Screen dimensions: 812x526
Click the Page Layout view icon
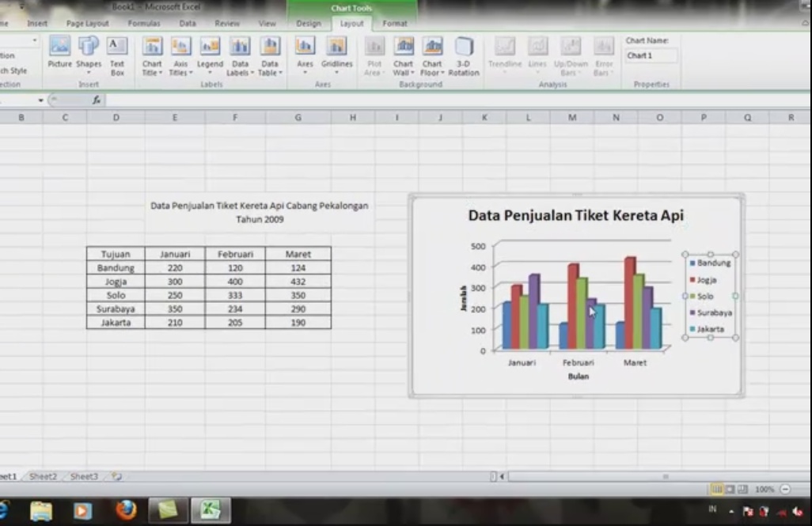click(730, 489)
